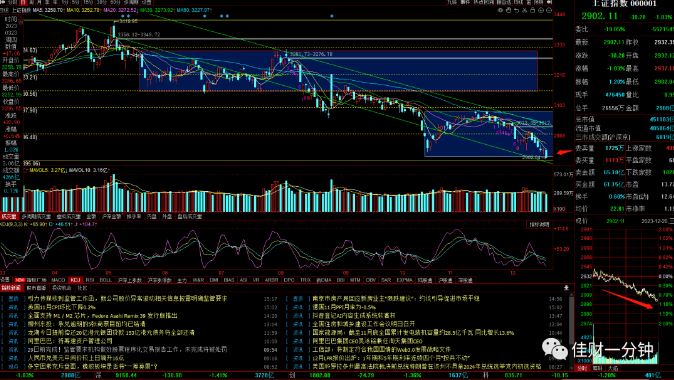Switch to the RSI indicator tab
This screenshot has width=674, height=380.
[x=90, y=280]
